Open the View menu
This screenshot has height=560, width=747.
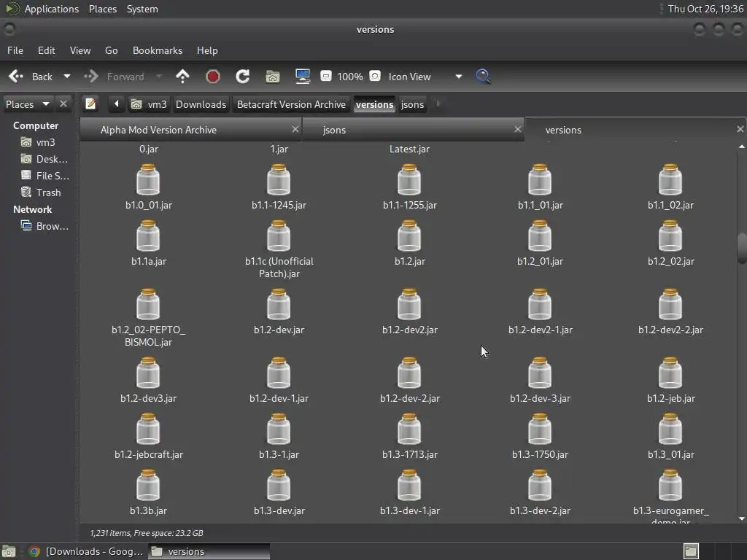[x=80, y=50]
